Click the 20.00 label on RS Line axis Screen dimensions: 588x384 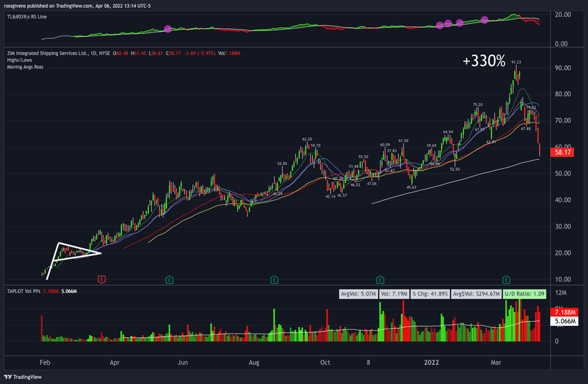click(563, 14)
